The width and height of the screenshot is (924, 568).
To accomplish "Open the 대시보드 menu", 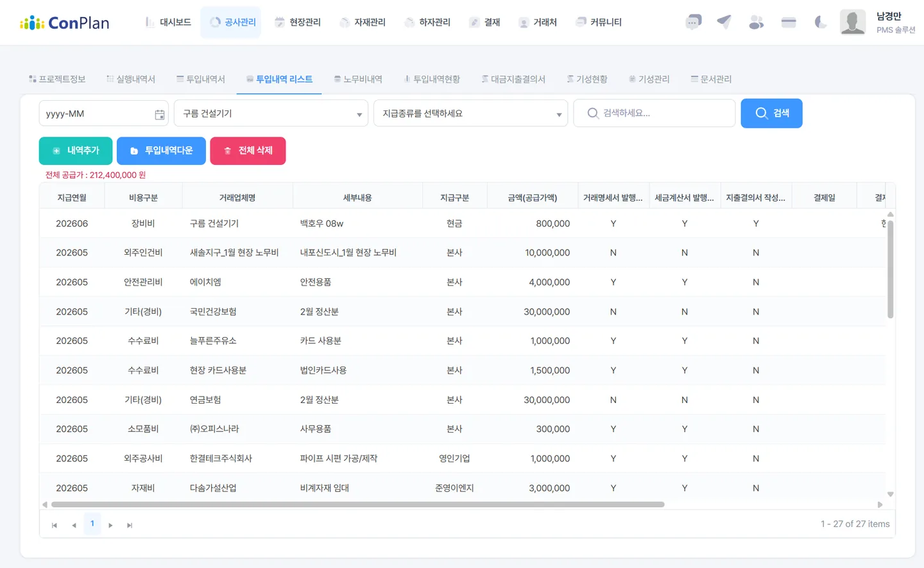I will coord(168,22).
